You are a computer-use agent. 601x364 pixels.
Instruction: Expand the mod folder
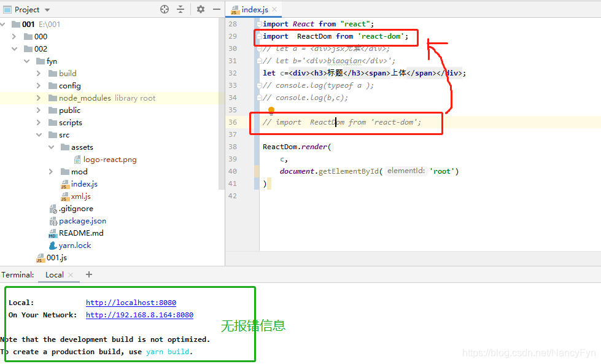[51, 172]
